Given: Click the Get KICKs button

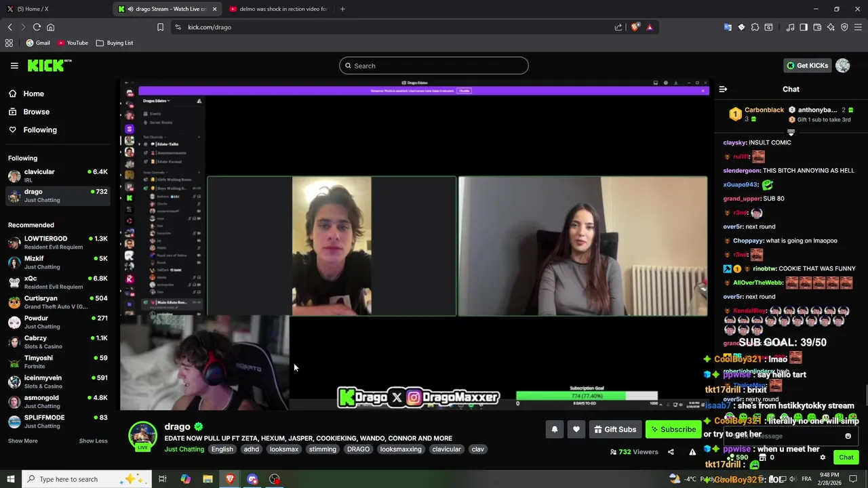Looking at the screenshot, I should [807, 66].
